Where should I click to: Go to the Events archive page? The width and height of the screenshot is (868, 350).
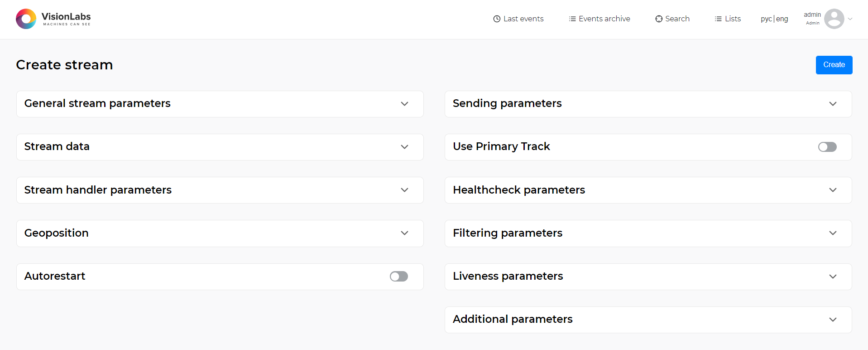coord(604,19)
